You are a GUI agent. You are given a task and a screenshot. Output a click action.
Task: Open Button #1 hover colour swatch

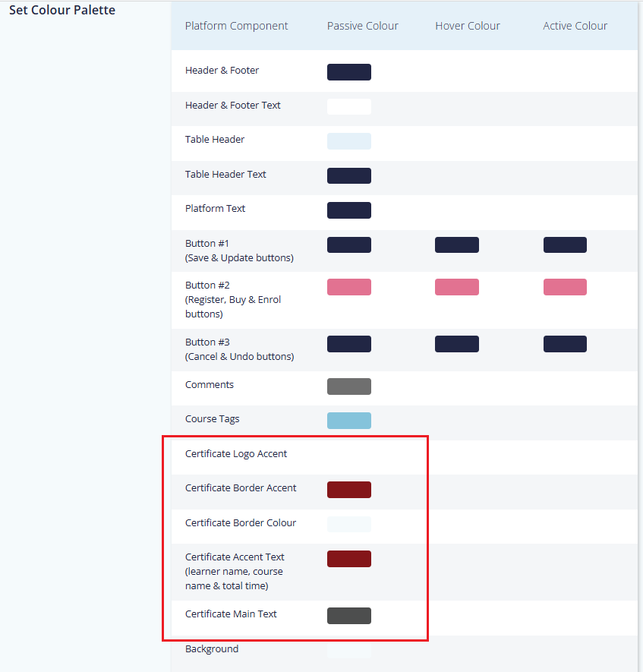click(457, 245)
